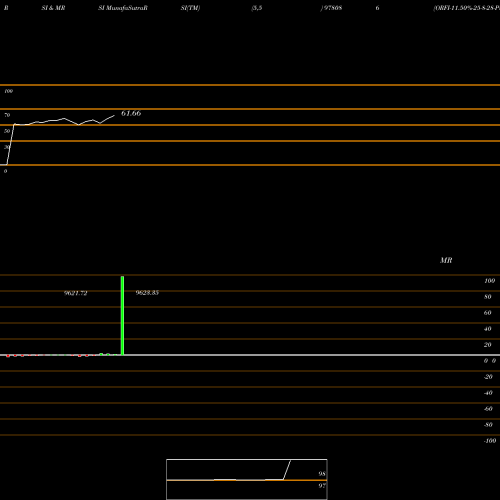Viewport: 500px width, 500px height.
Task: Click the 'SI & MR' header text
Action: pos(53,8)
